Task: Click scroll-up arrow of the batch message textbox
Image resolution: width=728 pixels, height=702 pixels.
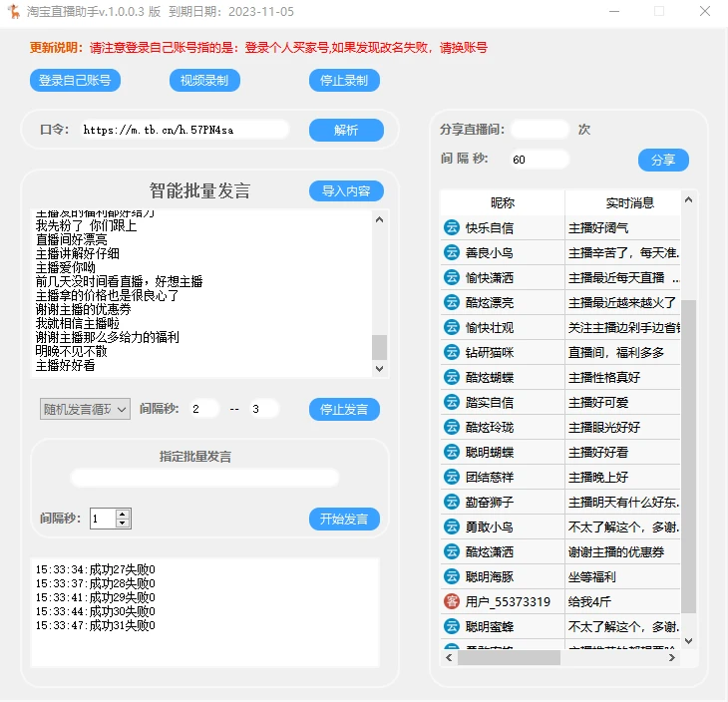Action: (x=379, y=219)
